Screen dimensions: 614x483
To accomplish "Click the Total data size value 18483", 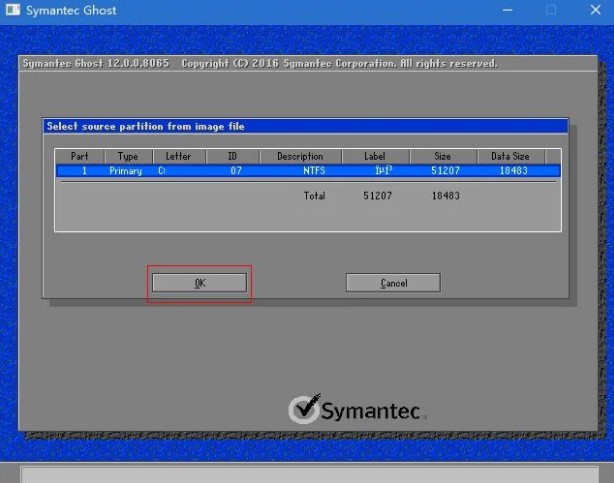I will pos(446,195).
